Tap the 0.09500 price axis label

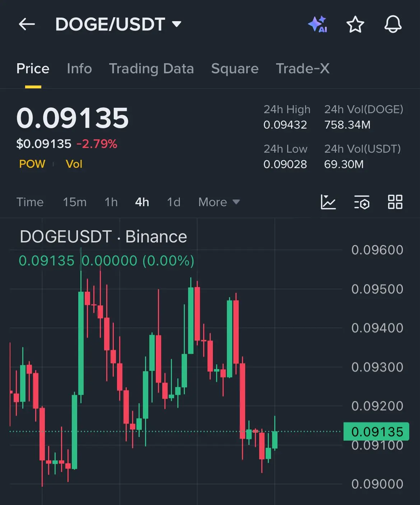point(377,289)
